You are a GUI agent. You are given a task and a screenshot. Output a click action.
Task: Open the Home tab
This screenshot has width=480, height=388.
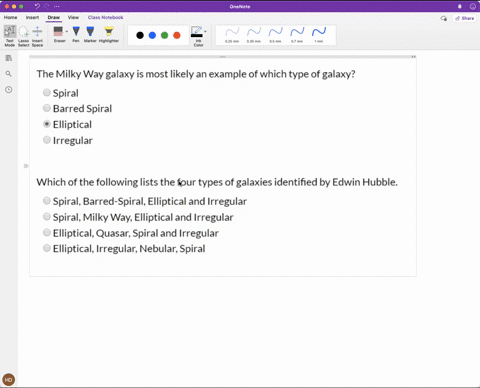click(x=10, y=17)
